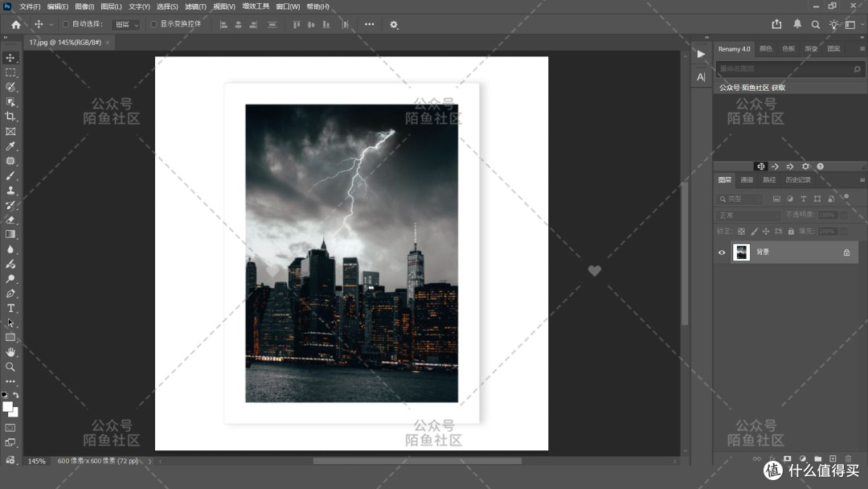Image resolution: width=868 pixels, height=489 pixels.
Task: Click the Renamy play button
Action: 701,54
